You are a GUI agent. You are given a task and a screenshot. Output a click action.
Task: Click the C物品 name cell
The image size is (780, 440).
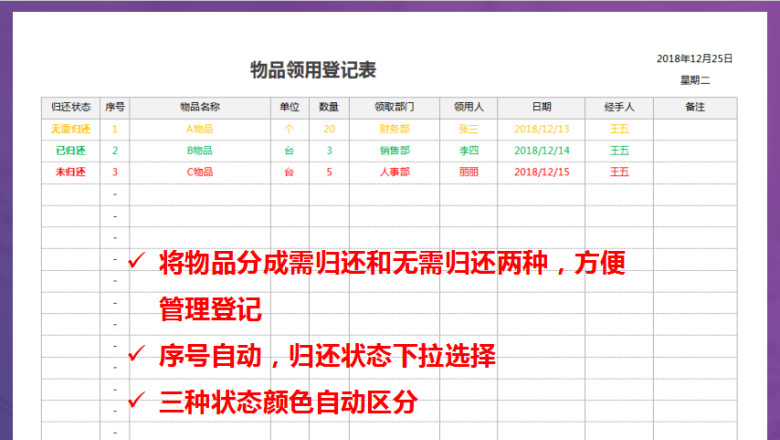[x=200, y=172]
